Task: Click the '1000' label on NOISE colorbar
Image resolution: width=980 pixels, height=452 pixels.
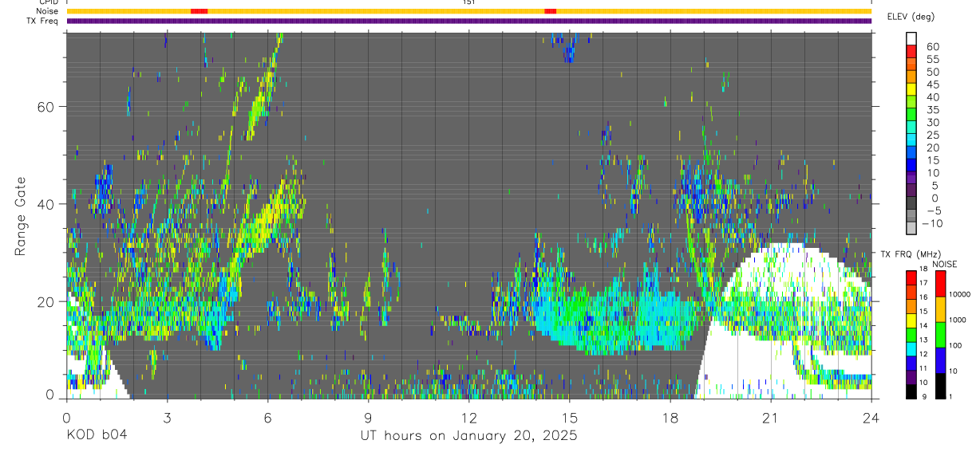Action: coord(958,320)
